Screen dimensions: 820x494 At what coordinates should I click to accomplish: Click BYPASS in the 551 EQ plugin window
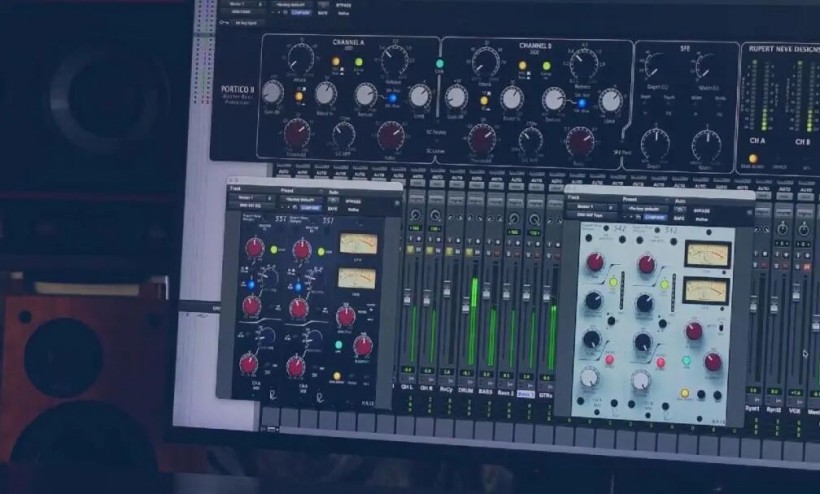[353, 201]
